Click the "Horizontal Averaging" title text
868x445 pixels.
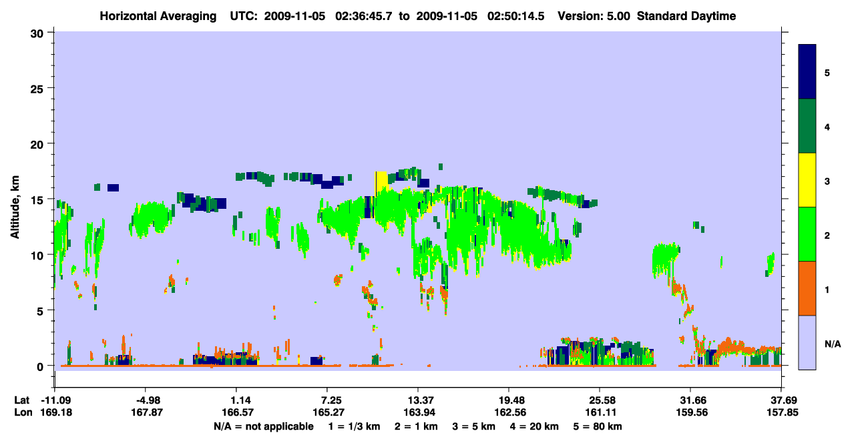[157, 16]
